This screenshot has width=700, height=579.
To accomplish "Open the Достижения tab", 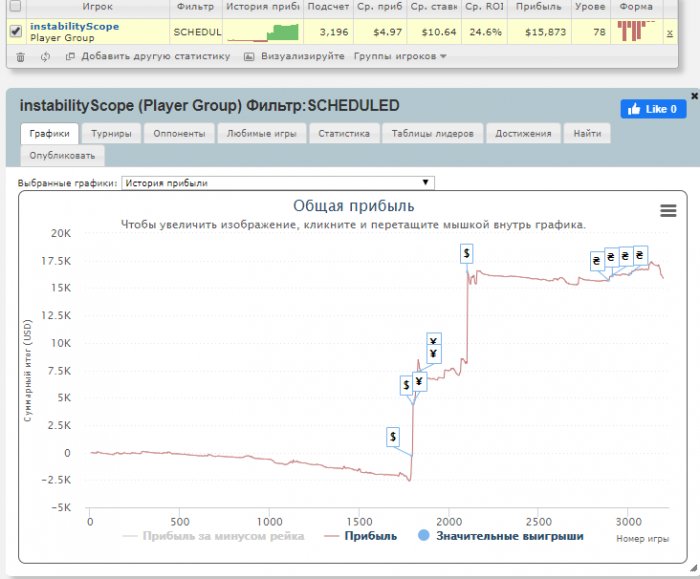I will pos(523,133).
